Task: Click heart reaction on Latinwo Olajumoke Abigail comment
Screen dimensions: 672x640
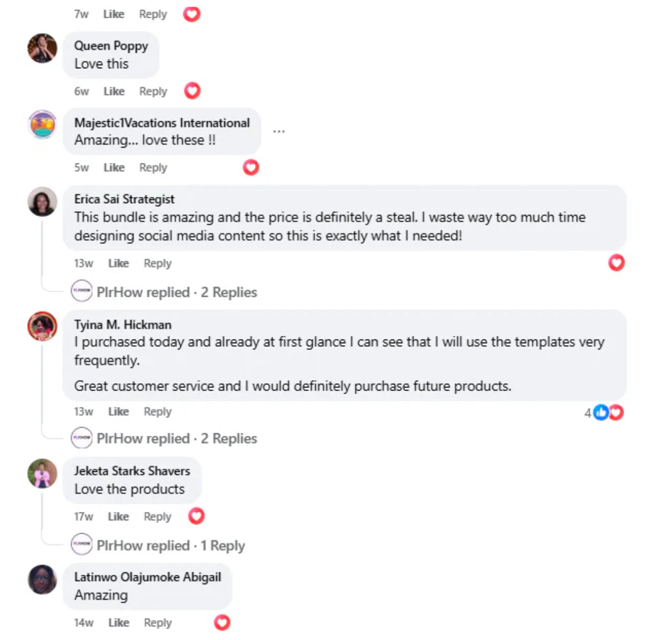Action: (x=222, y=622)
